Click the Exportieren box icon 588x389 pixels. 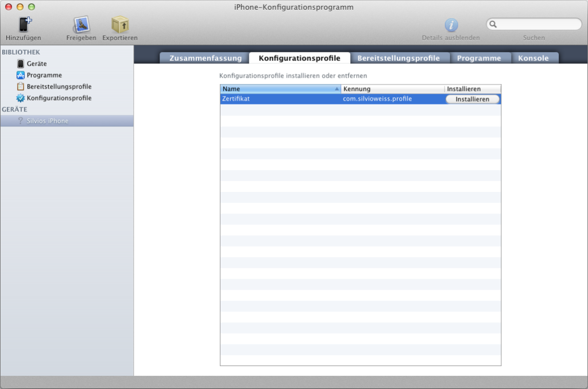click(x=120, y=24)
